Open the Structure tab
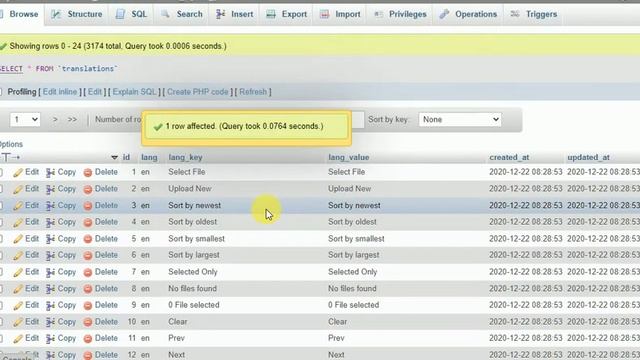Viewport: 640px width, 360px height. [x=77, y=14]
